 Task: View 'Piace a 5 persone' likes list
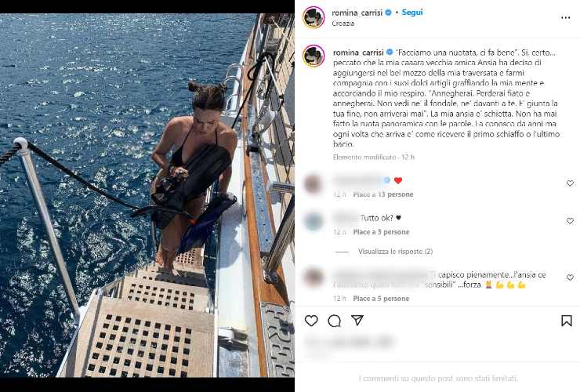[x=381, y=299]
